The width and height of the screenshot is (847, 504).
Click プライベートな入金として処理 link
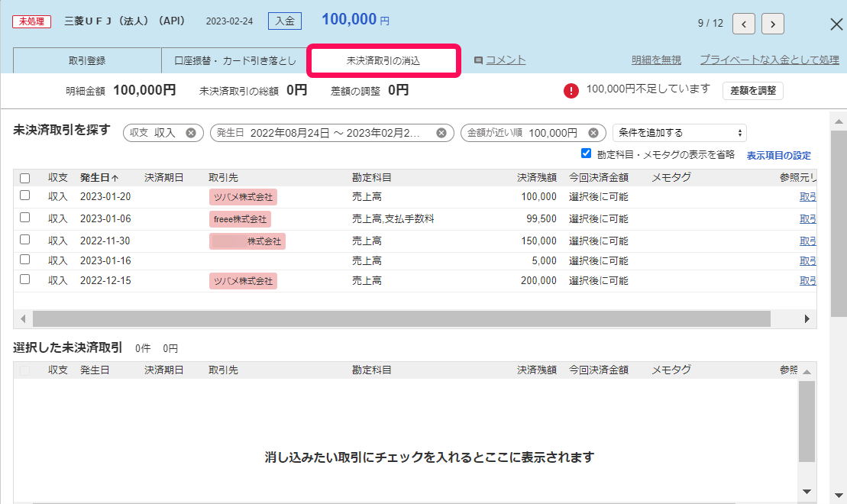pyautogui.click(x=770, y=60)
